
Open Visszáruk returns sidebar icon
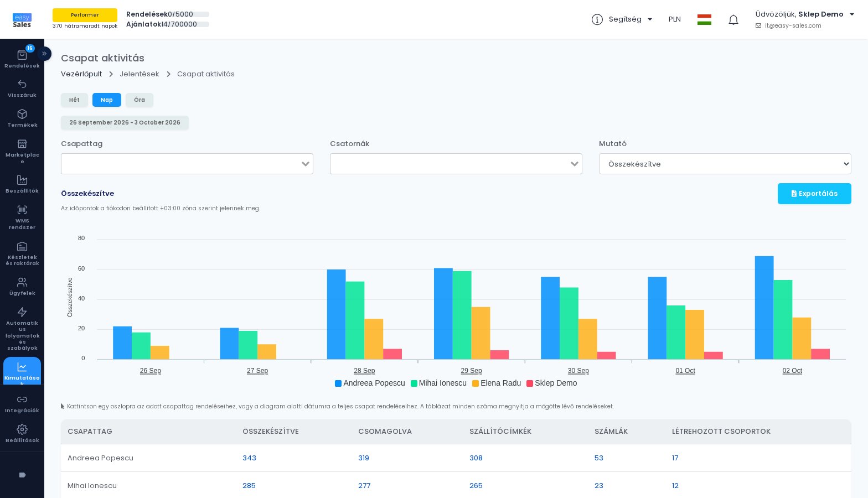pyautogui.click(x=22, y=84)
